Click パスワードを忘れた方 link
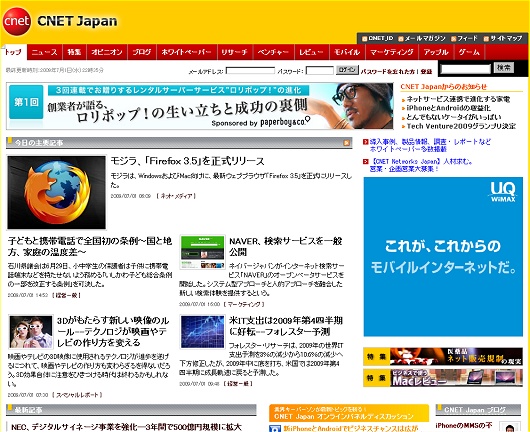530x432 pixels. point(387,71)
